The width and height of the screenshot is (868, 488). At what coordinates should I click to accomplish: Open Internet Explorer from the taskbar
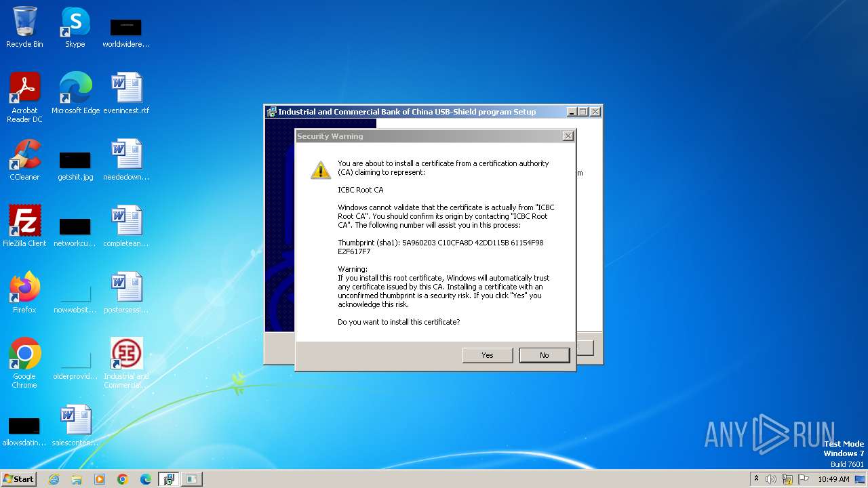coord(54,479)
